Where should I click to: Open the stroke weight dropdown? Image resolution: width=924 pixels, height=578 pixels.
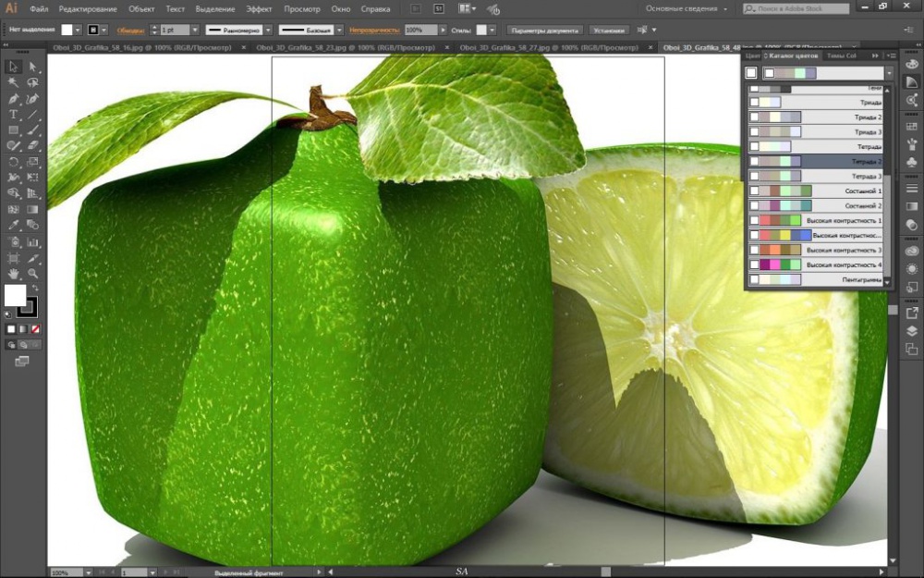pos(195,30)
